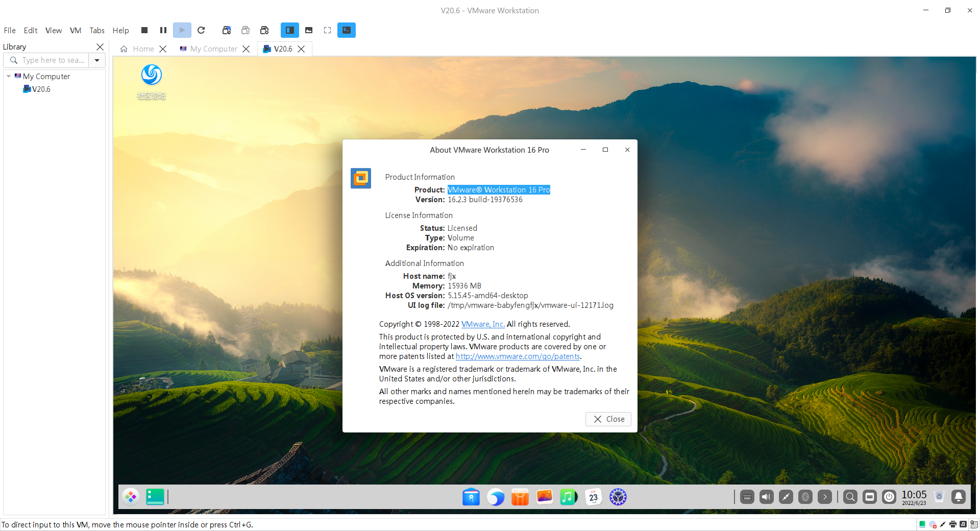Enter full screen mode via toolbar icon
This screenshot has width=980, height=531.
click(327, 30)
